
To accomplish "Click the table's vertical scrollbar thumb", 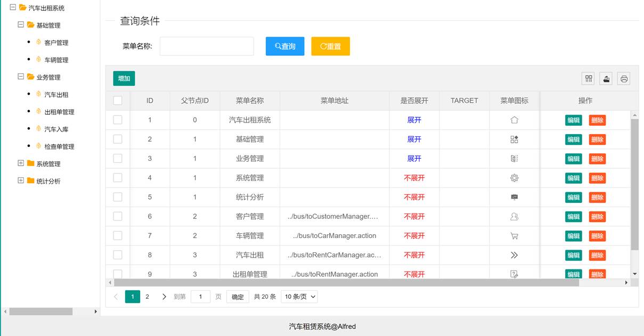I will pos(634,184).
